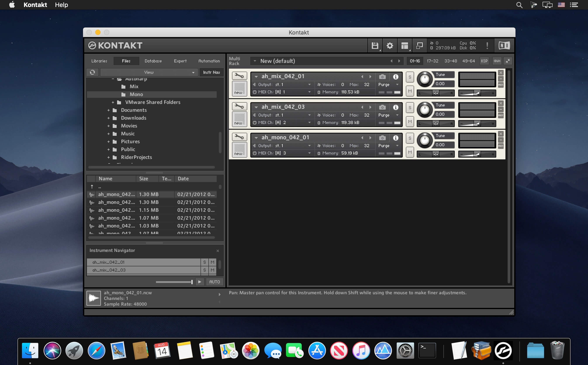The image size is (588, 365).
Task: Click the KSP button in rack header
Action: [x=484, y=61]
